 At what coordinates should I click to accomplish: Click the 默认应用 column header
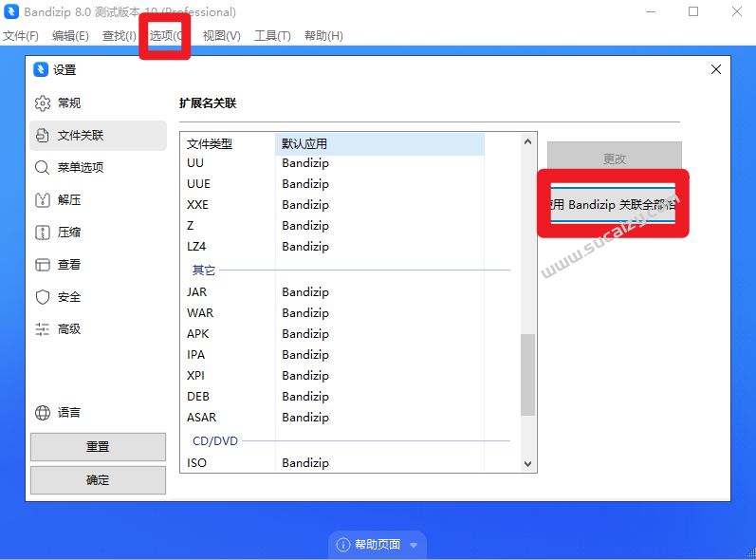[380, 143]
